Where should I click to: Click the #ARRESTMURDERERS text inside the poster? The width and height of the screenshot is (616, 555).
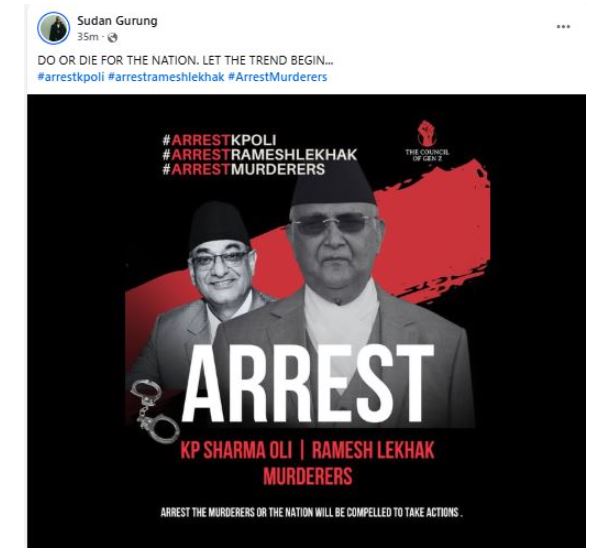244,169
